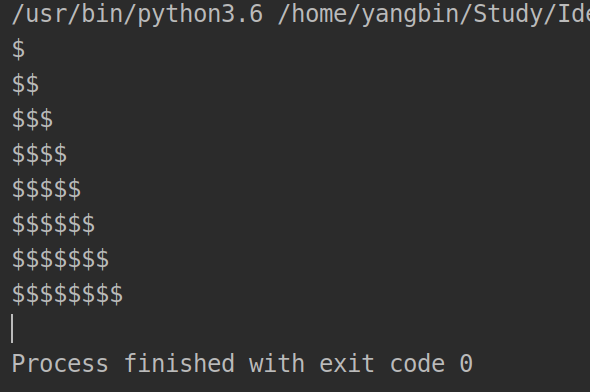Click the /home/yangbin/Study script path
This screenshot has width=590, height=392.
coord(434,14)
